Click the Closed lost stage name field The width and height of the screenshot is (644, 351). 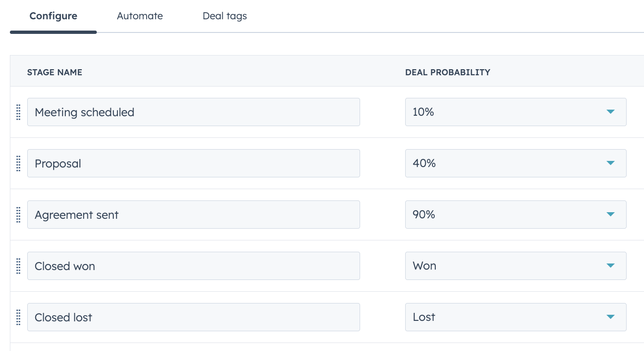(194, 317)
